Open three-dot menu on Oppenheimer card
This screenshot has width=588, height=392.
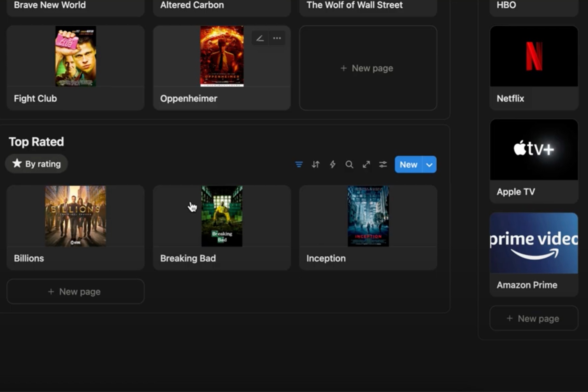[x=277, y=38]
